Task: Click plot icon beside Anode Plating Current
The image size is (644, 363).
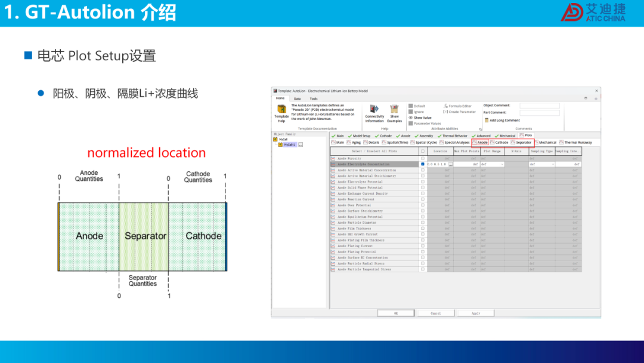Action: pos(333,246)
